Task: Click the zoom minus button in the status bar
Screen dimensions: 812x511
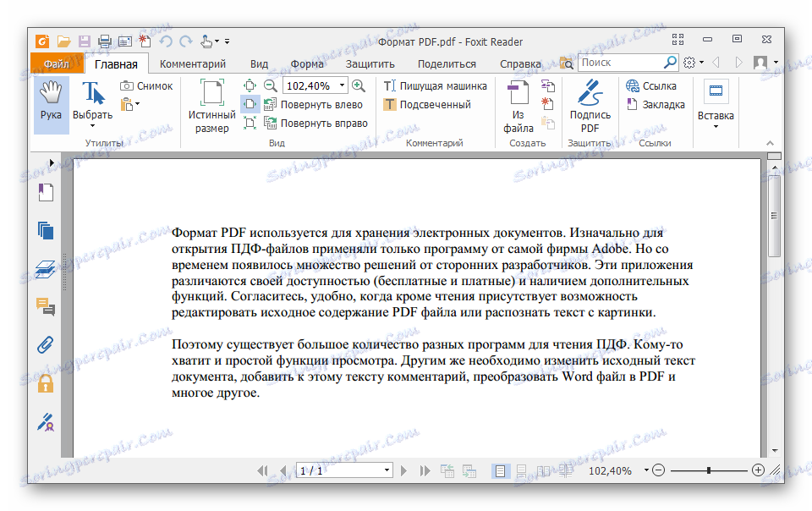Action: click(x=658, y=470)
